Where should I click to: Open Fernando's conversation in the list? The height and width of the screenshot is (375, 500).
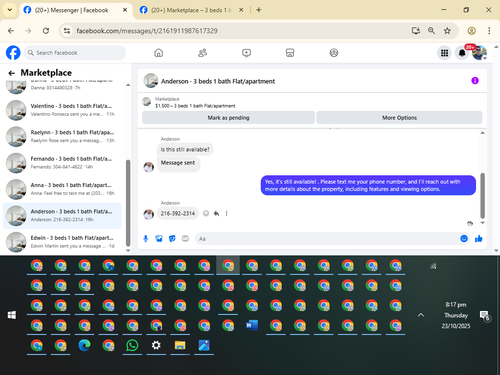pos(62,163)
